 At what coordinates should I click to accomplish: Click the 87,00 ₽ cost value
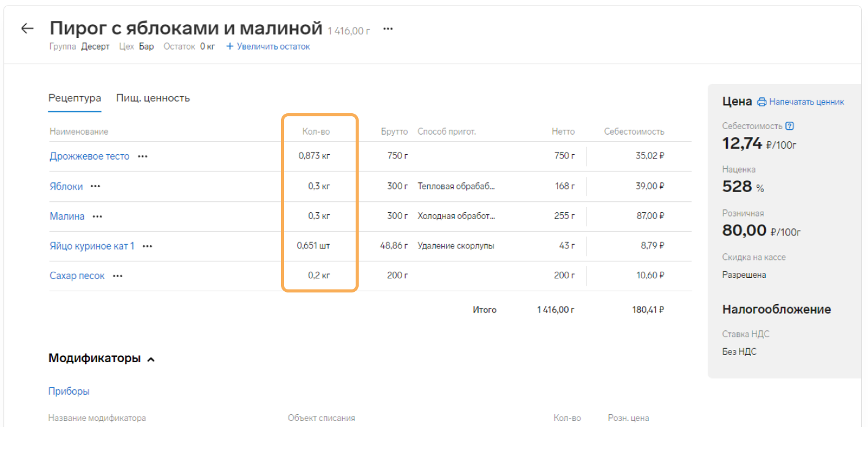(650, 216)
